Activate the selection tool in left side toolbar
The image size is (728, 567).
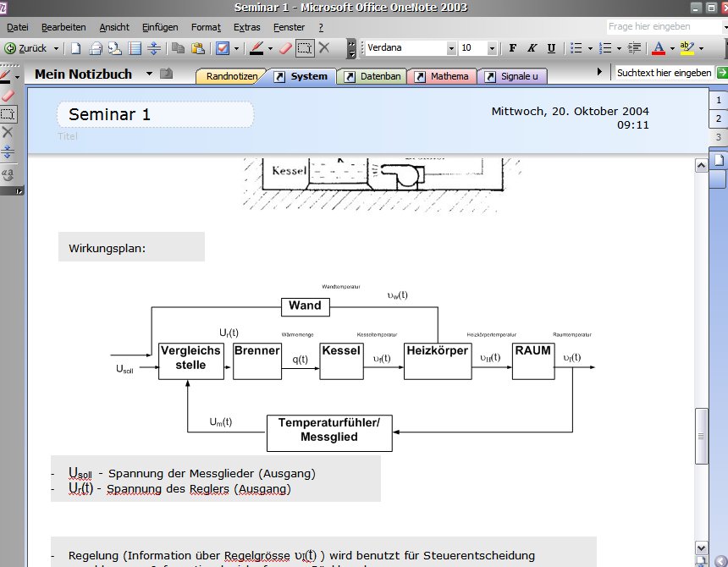pyautogui.click(x=8, y=114)
